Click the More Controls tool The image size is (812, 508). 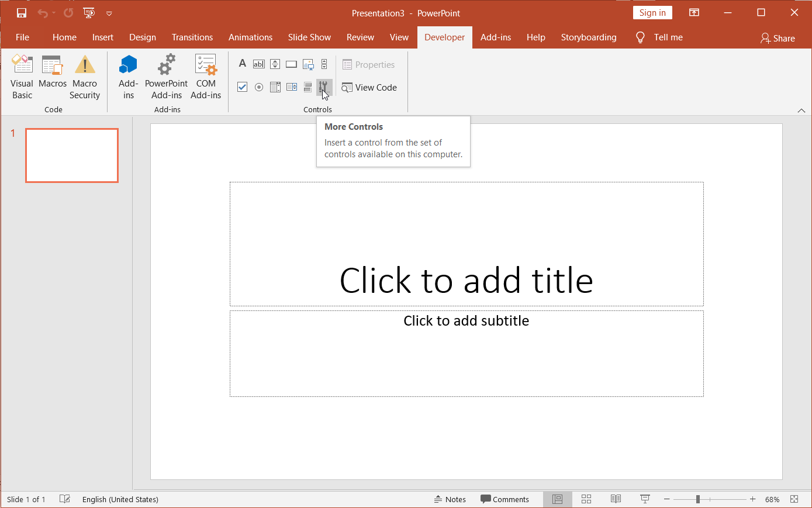[x=324, y=87]
